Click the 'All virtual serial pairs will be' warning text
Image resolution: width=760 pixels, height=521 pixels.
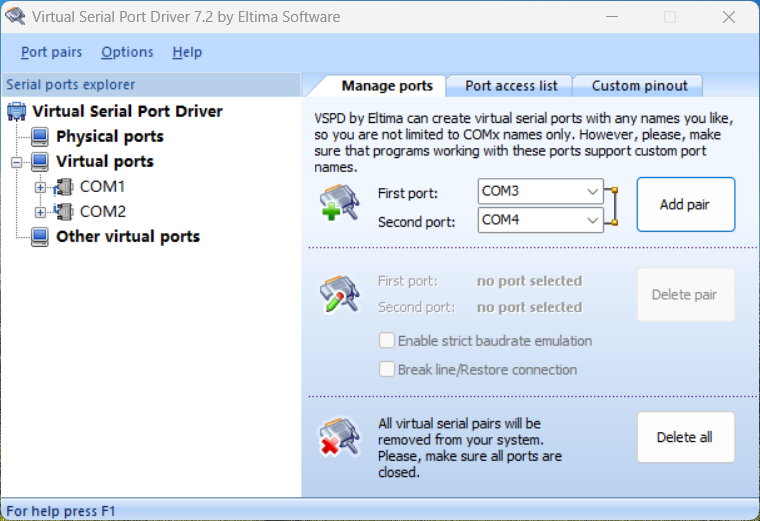point(470,448)
